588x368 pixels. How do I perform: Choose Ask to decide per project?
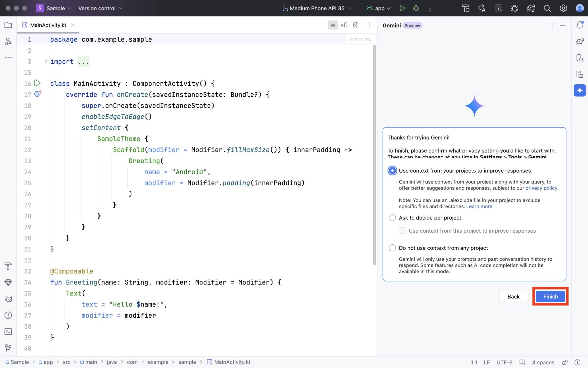pos(392,218)
